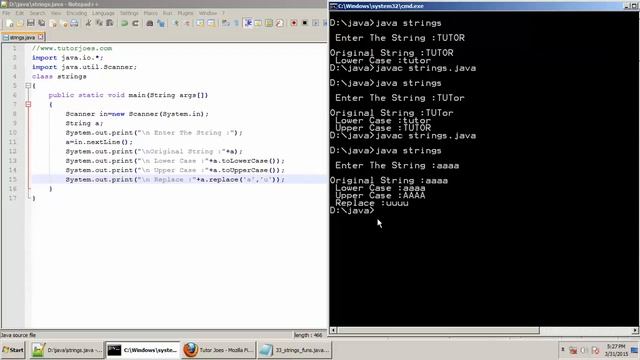The width and height of the screenshot is (640, 360).
Task: Open the Search menu
Action: tap(37, 13)
